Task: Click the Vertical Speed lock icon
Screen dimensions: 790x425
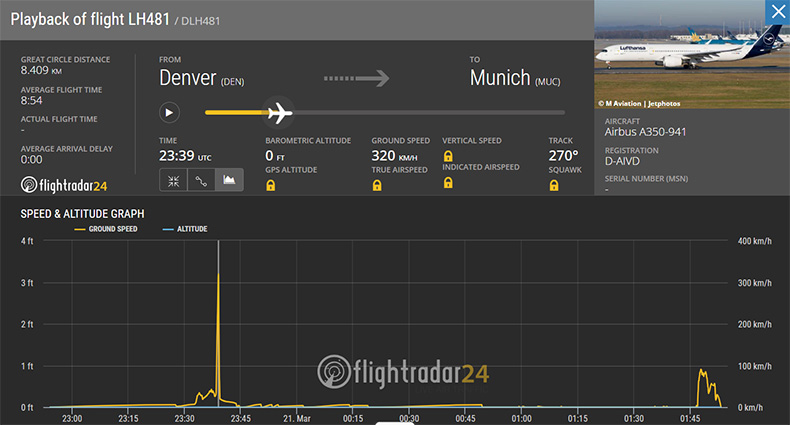Action: 448,157
